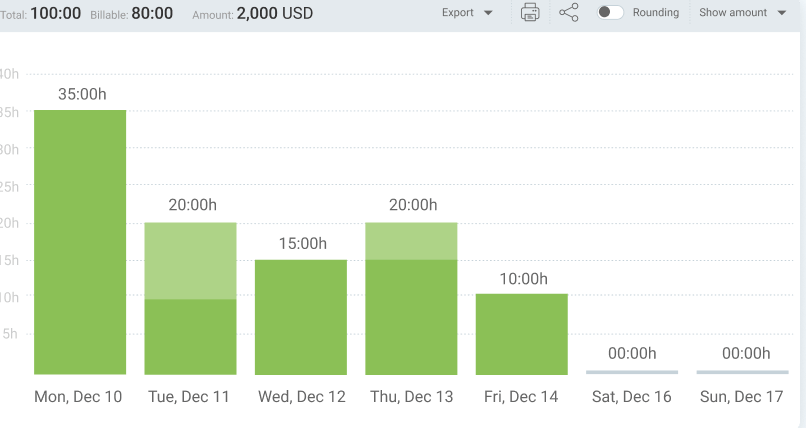The image size is (806, 428).
Task: Toggle the Rounding switch
Action: click(610, 13)
